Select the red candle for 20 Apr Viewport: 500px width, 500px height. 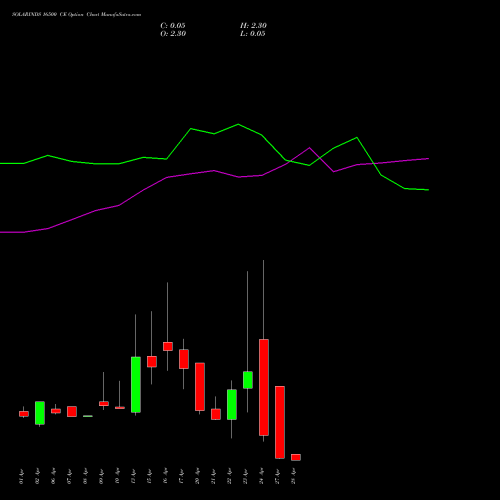(x=200, y=387)
